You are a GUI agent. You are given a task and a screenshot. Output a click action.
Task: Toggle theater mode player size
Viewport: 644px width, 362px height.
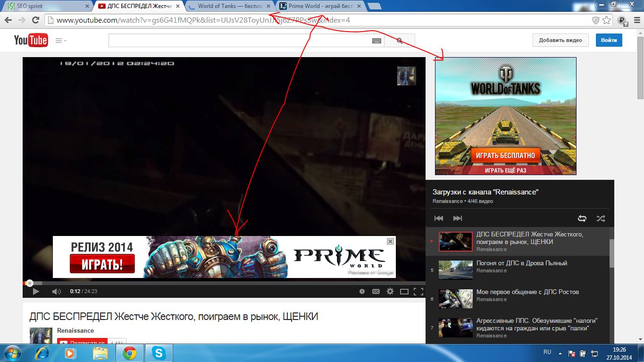pos(404,291)
